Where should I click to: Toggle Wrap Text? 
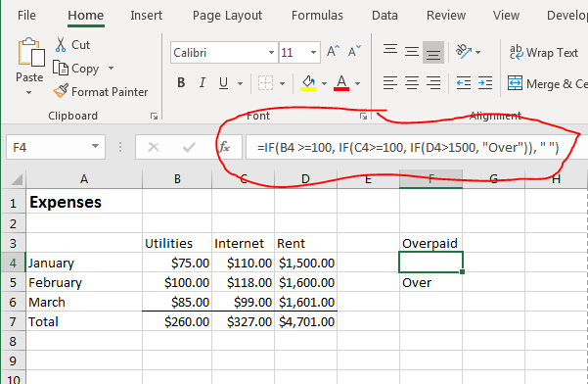coord(544,53)
